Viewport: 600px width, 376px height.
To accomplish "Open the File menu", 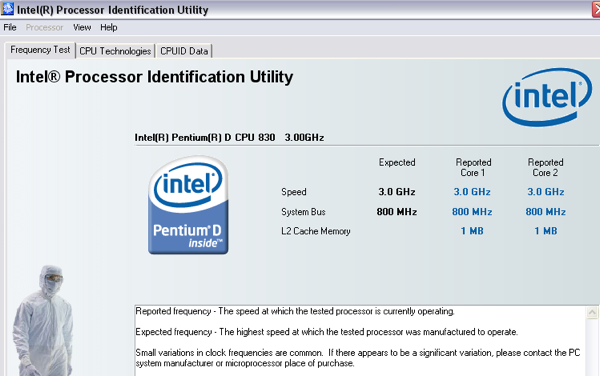I will tap(10, 28).
